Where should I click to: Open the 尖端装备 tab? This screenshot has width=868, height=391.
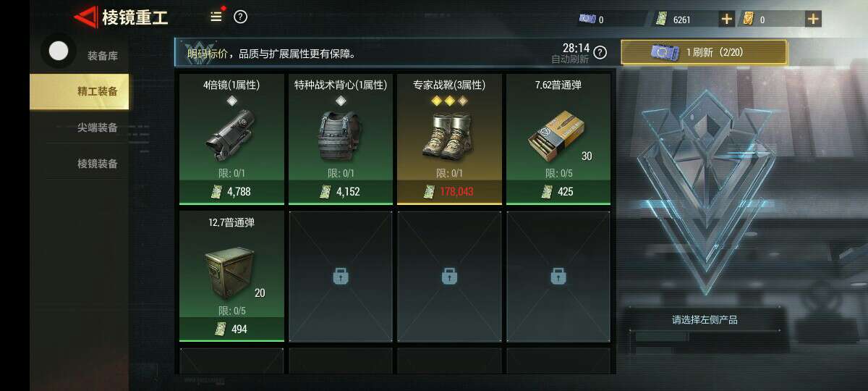97,127
